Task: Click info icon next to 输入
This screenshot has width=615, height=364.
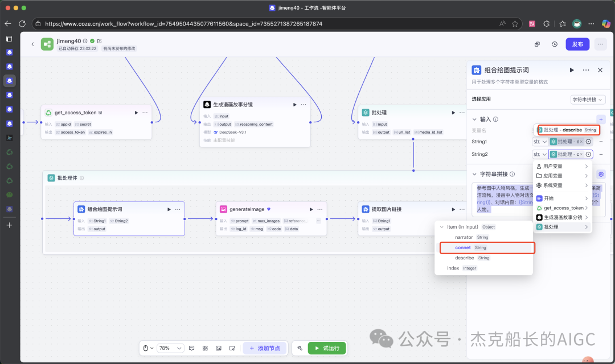Action: coord(495,119)
